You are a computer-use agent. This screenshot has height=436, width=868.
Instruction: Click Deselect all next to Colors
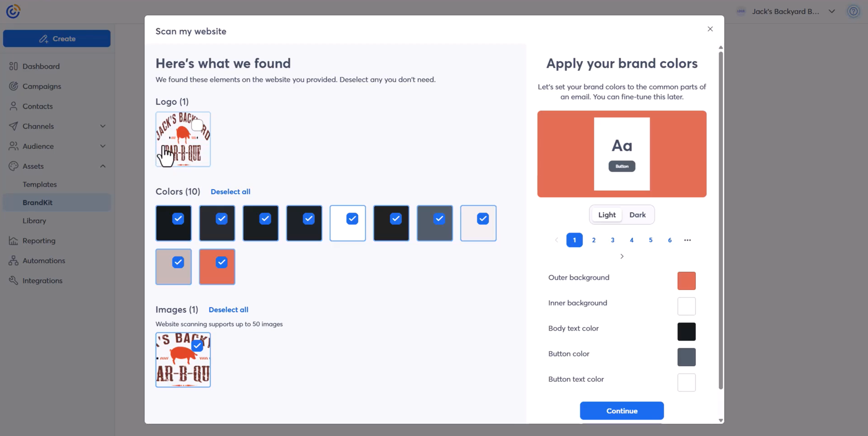coord(230,191)
